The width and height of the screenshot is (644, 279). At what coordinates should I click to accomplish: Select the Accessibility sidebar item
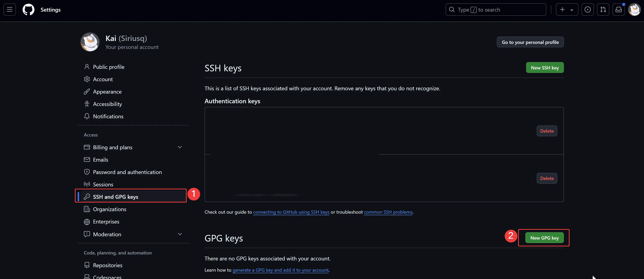coord(107,104)
